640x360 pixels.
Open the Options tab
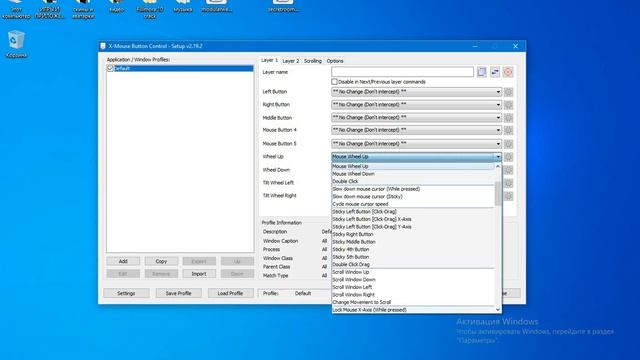[x=335, y=61]
